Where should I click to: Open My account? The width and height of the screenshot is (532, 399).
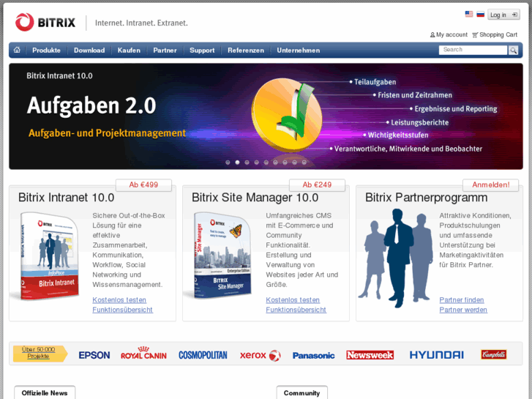tap(449, 34)
